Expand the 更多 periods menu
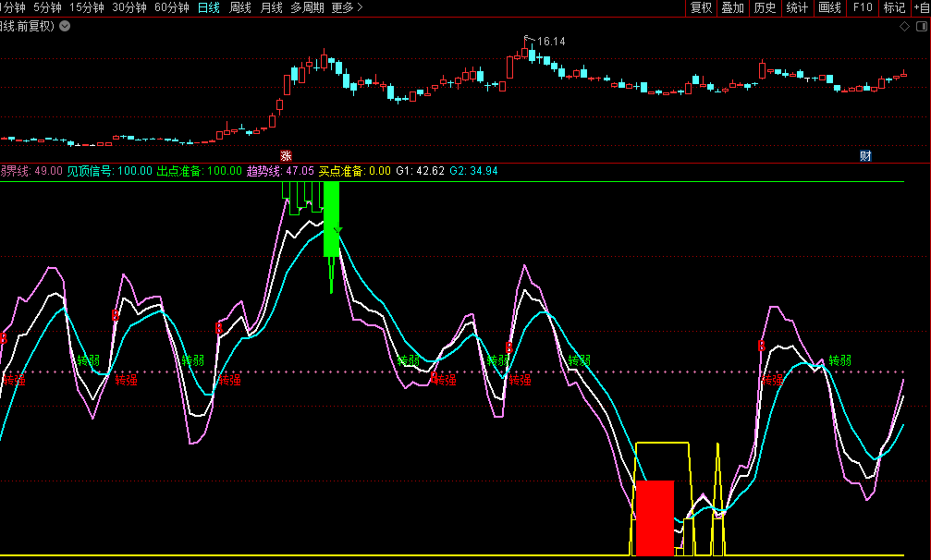Viewport: 931px width, 560px height. click(346, 7)
